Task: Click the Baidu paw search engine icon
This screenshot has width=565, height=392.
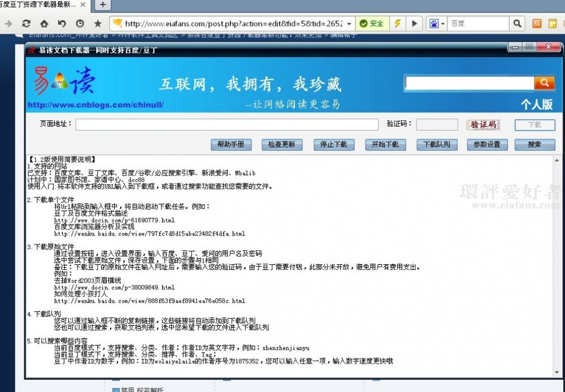Action: (434, 24)
